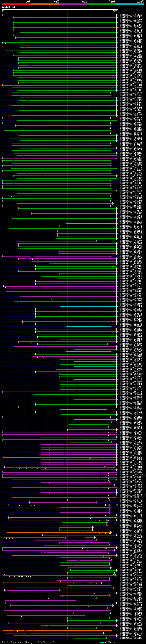Pick the UniRef100_Q2GZS2 hit label
The image size is (146, 644).
pos(131,158)
